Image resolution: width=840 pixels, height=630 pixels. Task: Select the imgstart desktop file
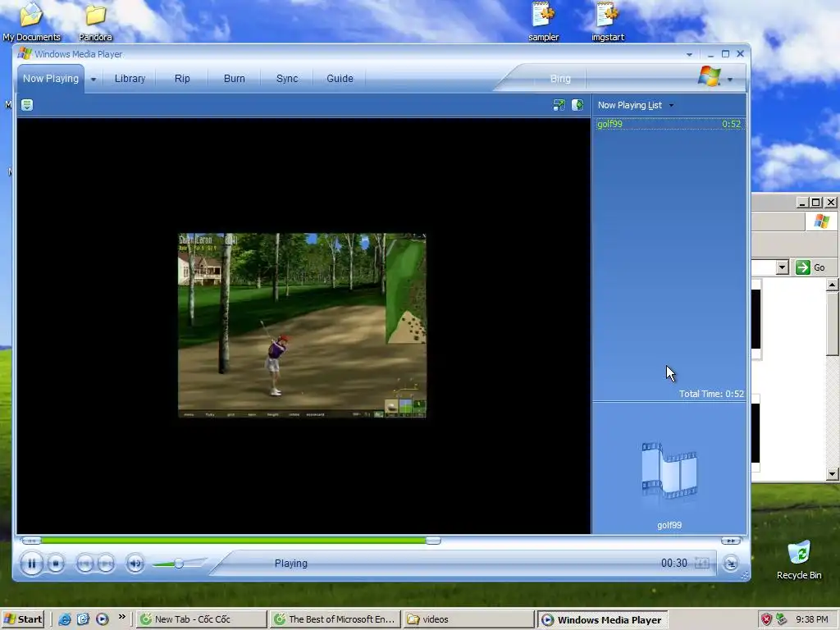point(608,21)
